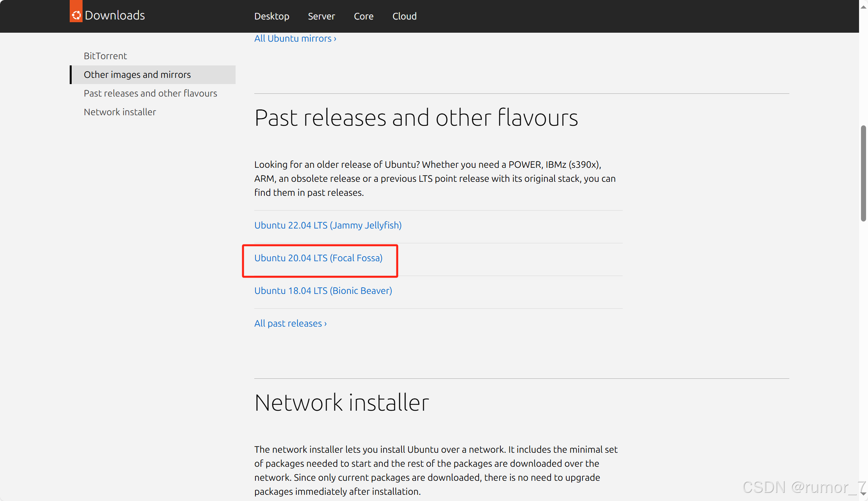868x501 pixels.
Task: Click the Past releases and other flavours heading
Action: (x=416, y=118)
